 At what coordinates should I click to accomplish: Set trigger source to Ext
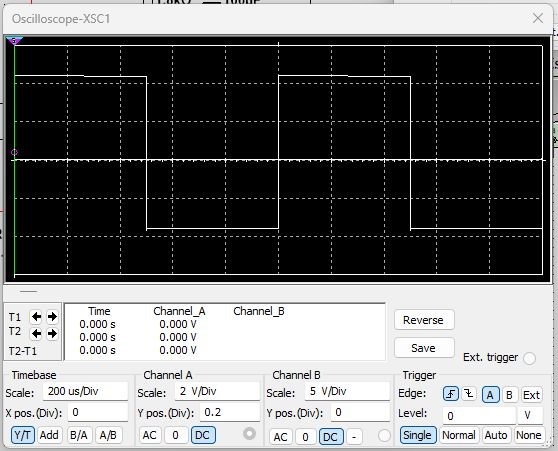tap(531, 395)
